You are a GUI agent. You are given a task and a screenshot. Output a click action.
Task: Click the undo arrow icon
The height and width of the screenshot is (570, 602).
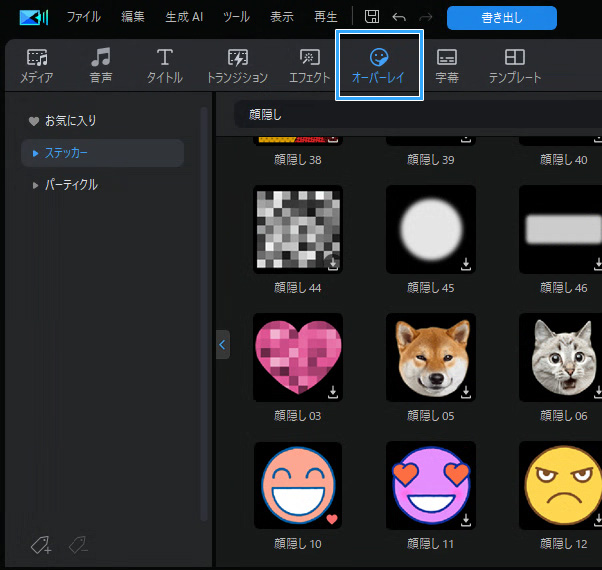pyautogui.click(x=399, y=17)
